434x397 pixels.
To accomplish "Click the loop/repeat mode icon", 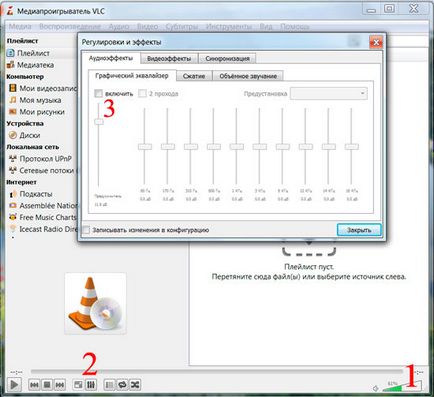I will [x=122, y=385].
